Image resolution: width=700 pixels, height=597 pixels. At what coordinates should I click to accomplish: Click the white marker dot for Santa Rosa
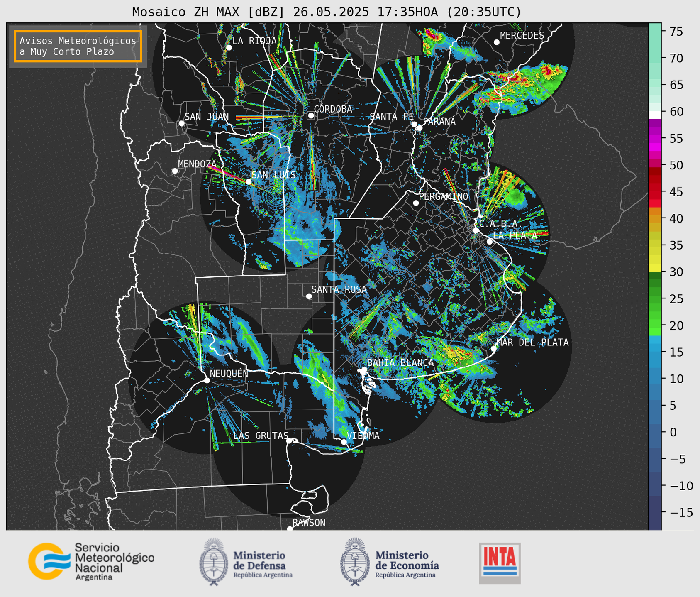click(x=309, y=296)
